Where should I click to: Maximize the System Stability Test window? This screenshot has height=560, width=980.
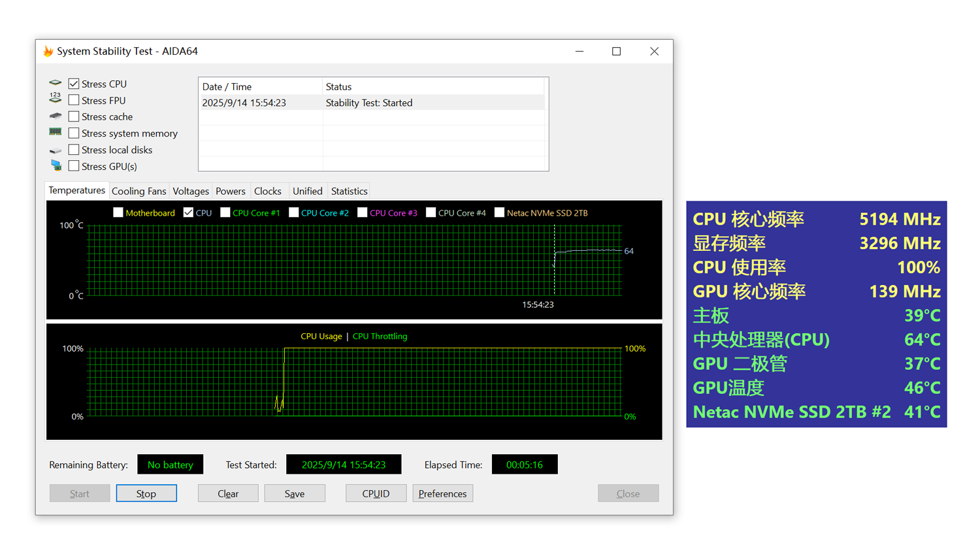(x=616, y=51)
